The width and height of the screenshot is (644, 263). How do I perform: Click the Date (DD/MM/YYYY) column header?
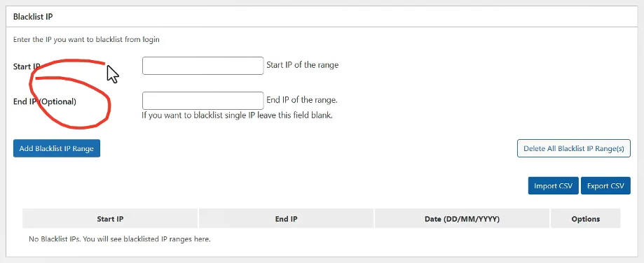click(462, 219)
